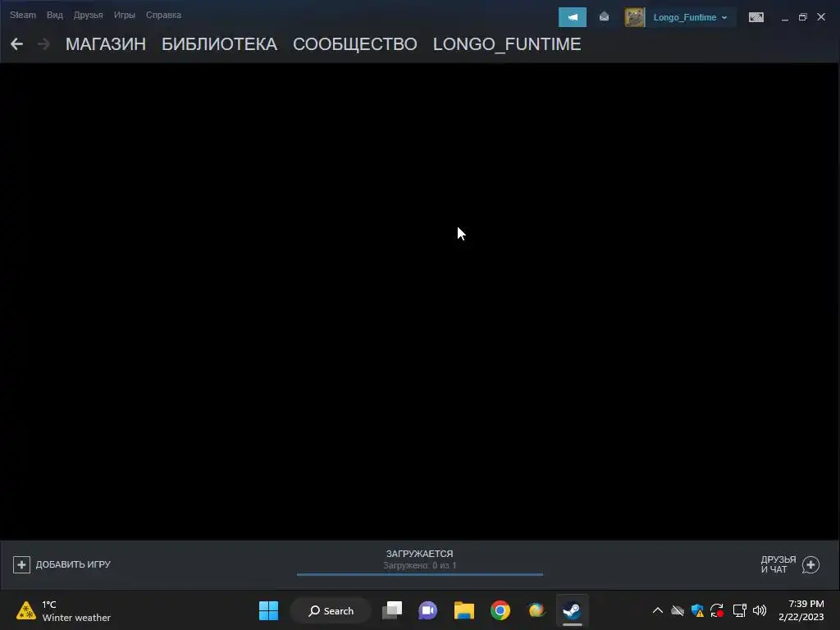The width and height of the screenshot is (840, 630).
Task: Open Windows Security tray icon
Action: pos(697,610)
